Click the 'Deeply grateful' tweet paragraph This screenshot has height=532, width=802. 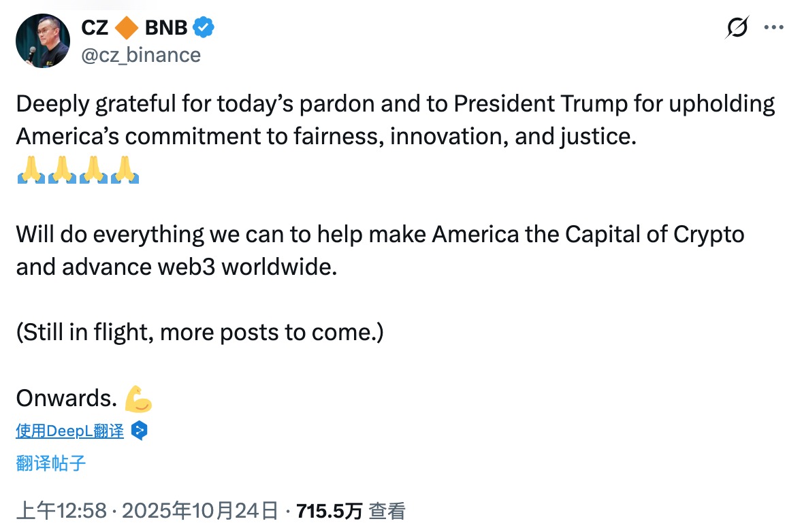pyautogui.click(x=395, y=120)
